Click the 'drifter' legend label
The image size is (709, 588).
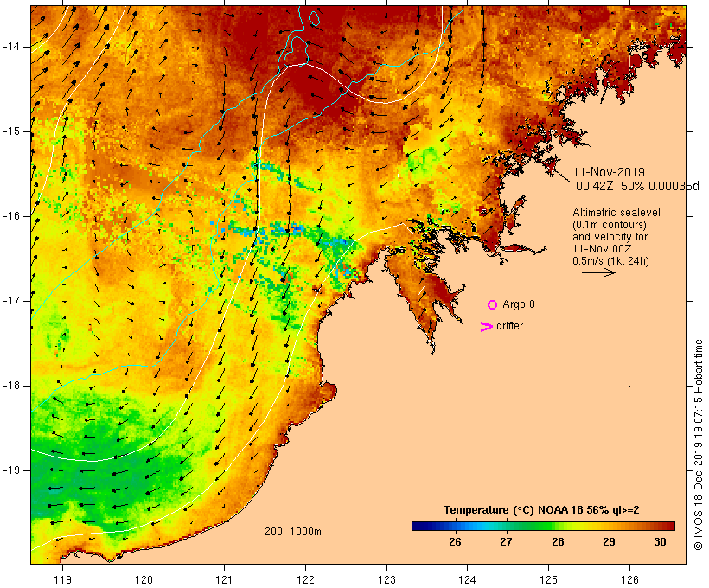coord(509,326)
